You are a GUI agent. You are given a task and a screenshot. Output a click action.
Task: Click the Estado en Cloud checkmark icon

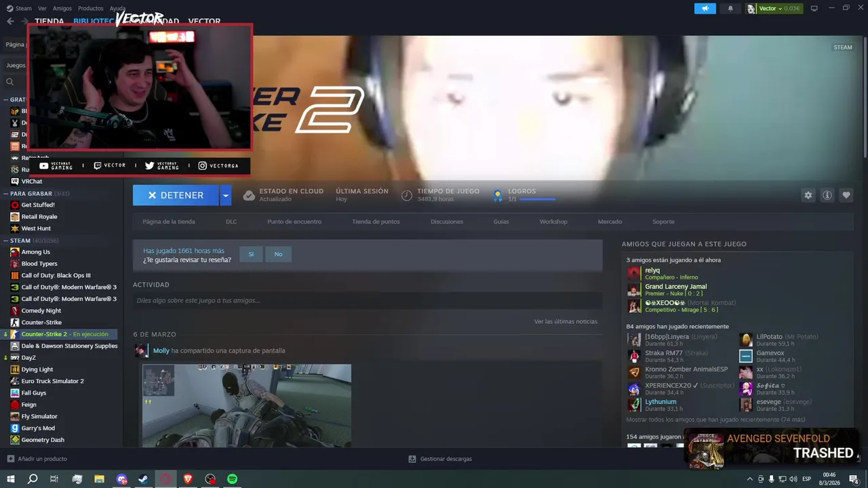point(249,195)
